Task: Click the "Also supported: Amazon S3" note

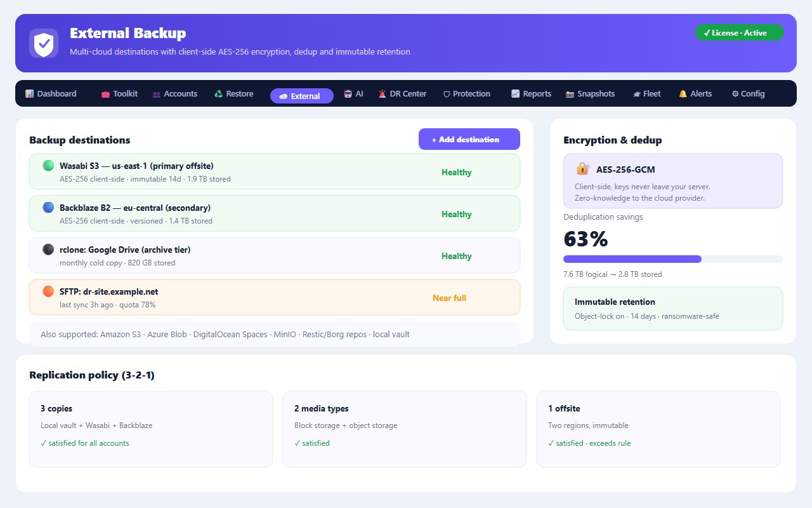Action: tap(275, 334)
